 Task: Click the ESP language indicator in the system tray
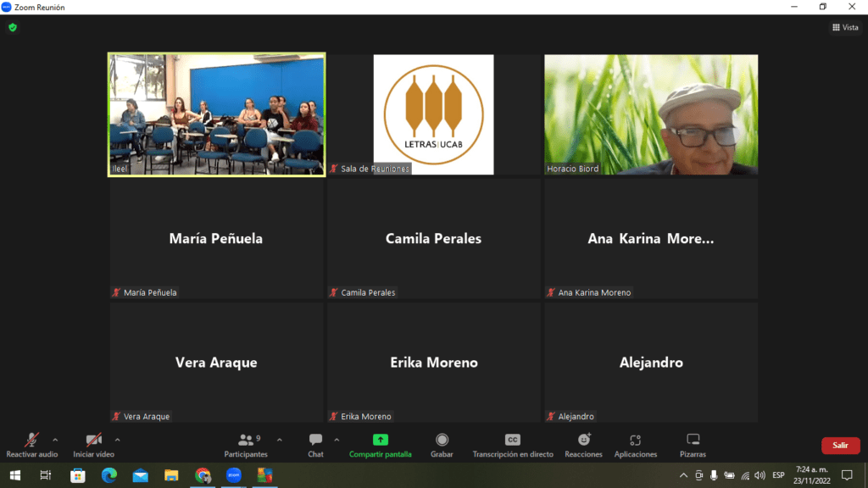click(778, 475)
